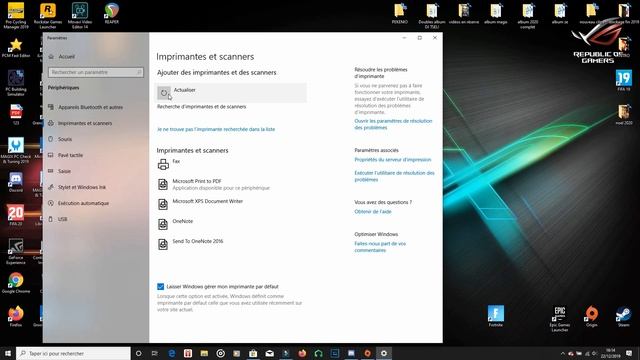This screenshot has height=360, width=640.
Task: Click the Actualiser refresh icon button
Action: (164, 93)
